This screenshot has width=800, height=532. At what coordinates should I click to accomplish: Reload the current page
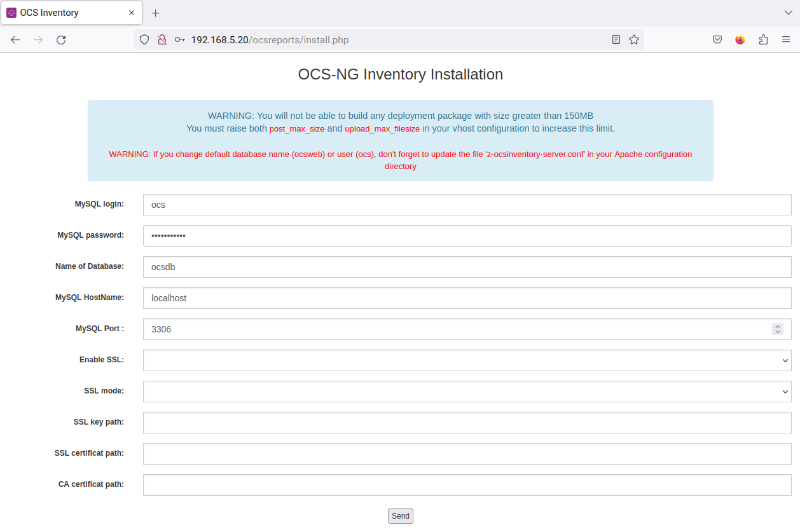click(x=61, y=39)
